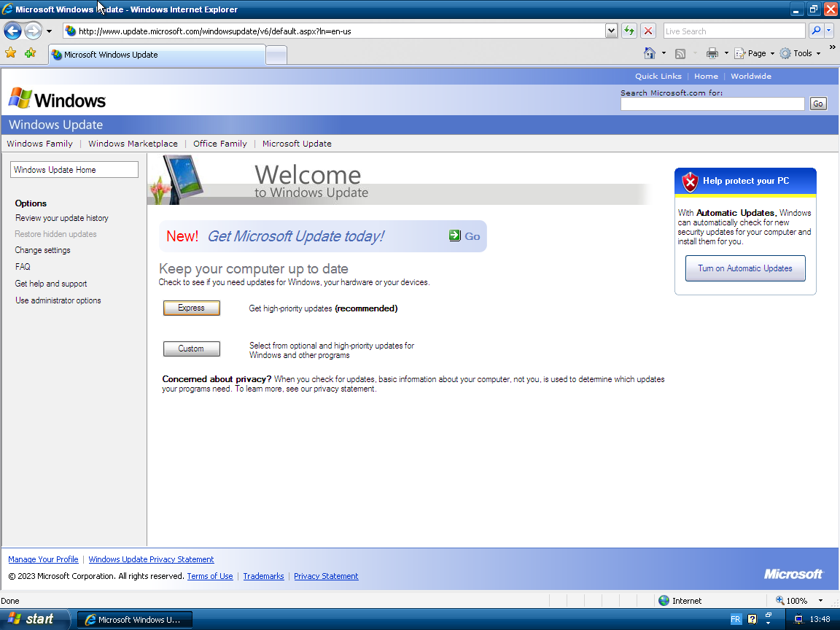Open the Favorites Center star icon

(x=11, y=52)
